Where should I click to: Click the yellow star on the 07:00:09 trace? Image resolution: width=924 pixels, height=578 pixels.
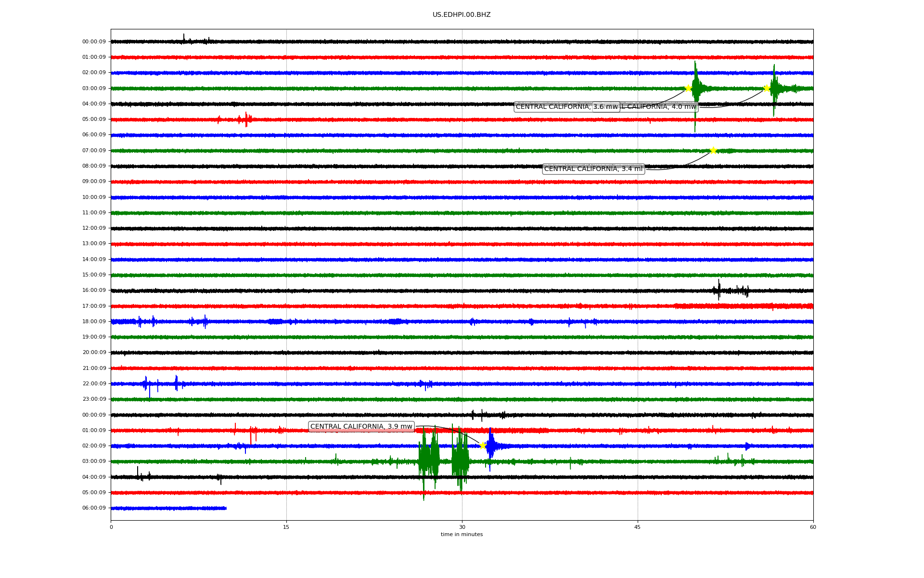[713, 150]
